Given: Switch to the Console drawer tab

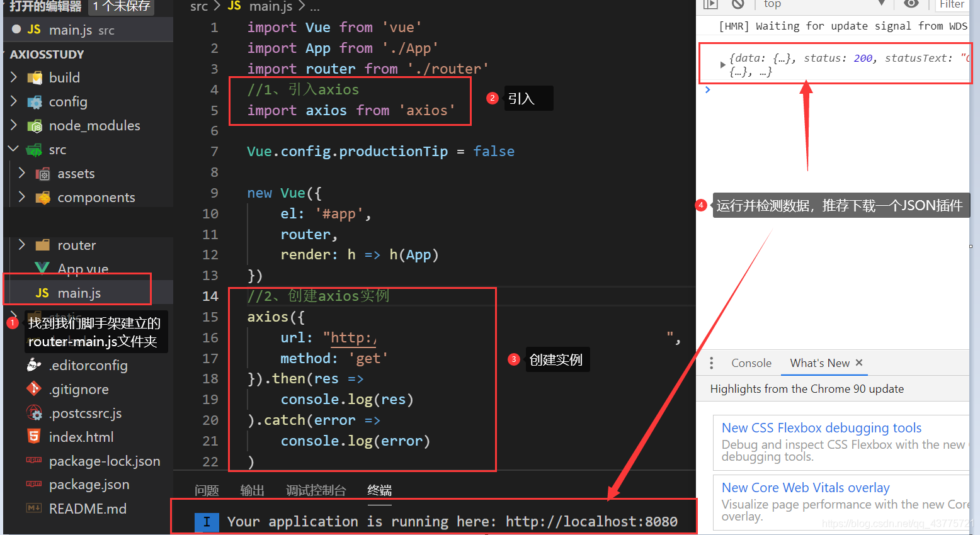Looking at the screenshot, I should coord(751,363).
